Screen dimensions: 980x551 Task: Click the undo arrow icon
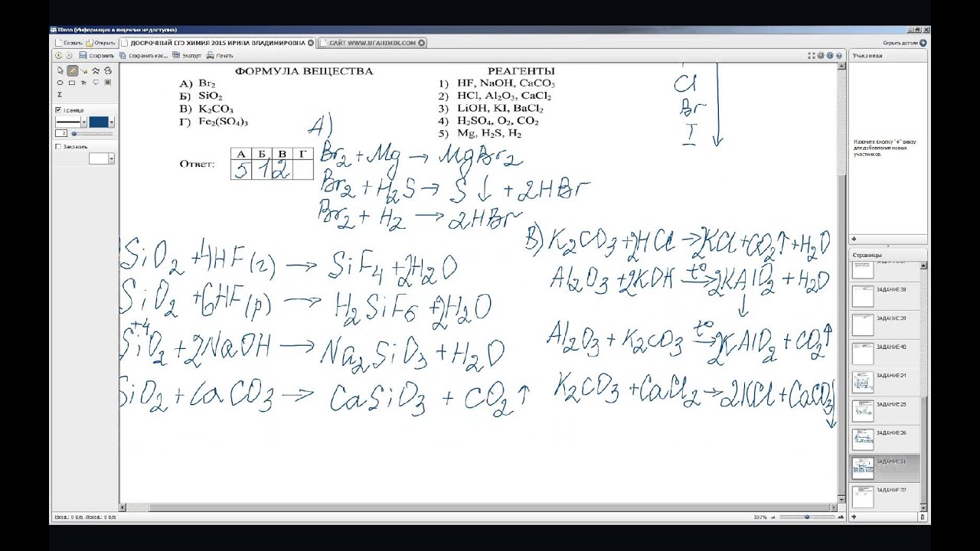pyautogui.click(x=59, y=55)
